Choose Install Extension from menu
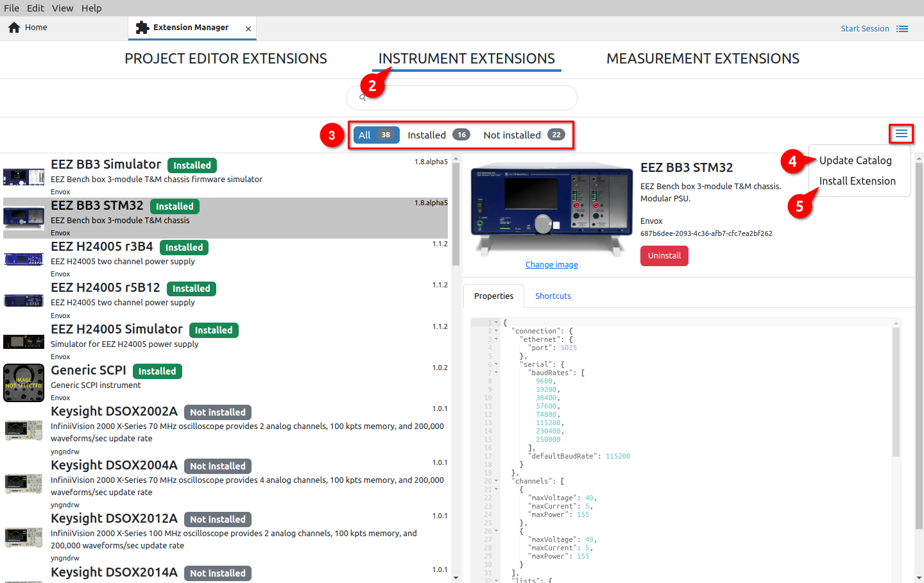This screenshot has width=924, height=583. point(857,181)
